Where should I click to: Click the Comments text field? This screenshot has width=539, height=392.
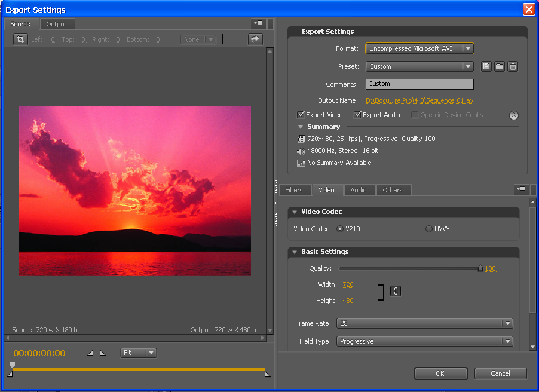[419, 84]
